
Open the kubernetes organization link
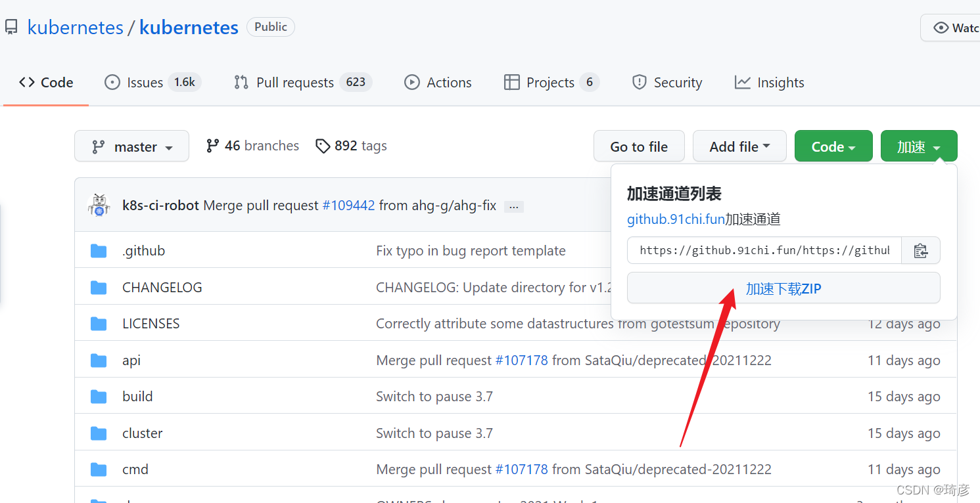coord(75,28)
